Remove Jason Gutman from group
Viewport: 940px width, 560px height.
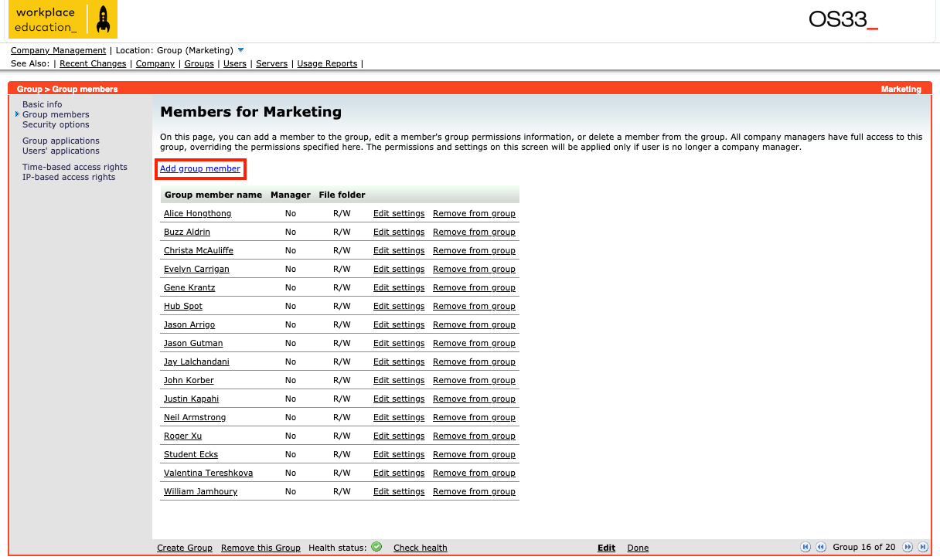click(474, 343)
